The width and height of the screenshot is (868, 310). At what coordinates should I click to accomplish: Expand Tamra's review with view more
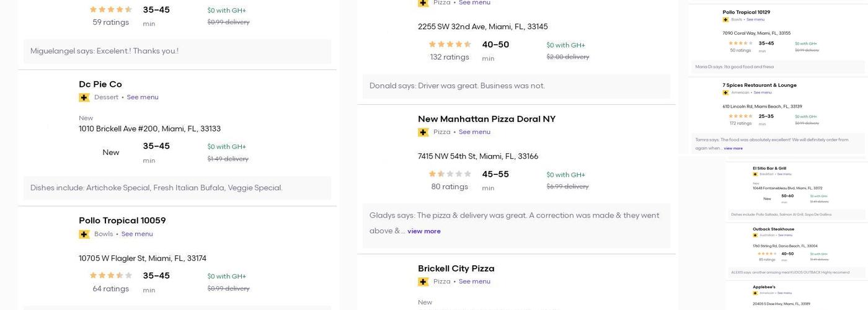733,149
